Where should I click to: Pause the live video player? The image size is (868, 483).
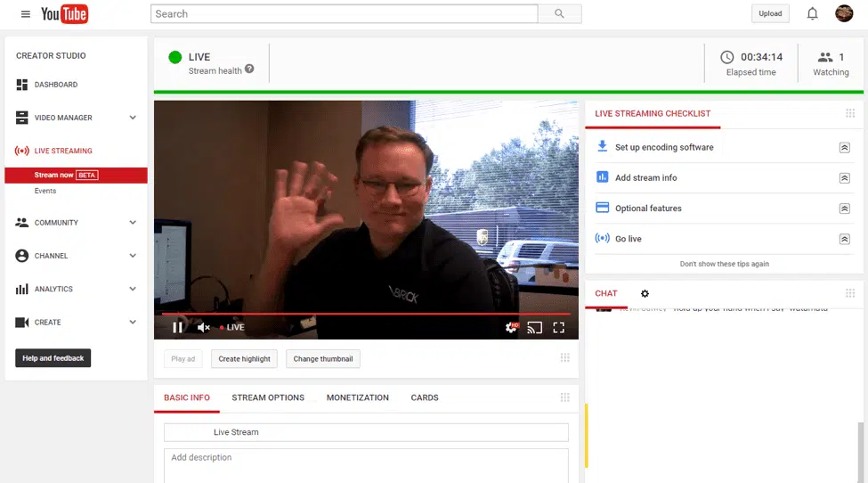tap(178, 327)
